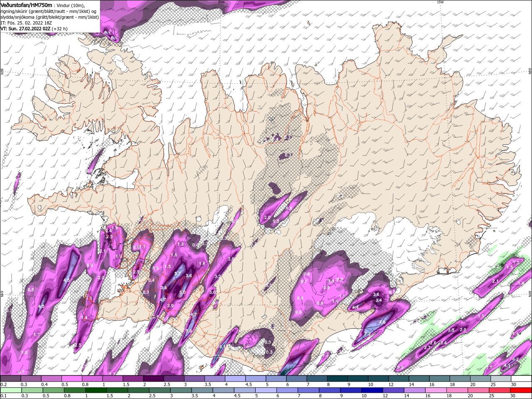Screen dimensions: 532x399
Task: Click the '0.2' label in the snow scale
Action: [3, 384]
